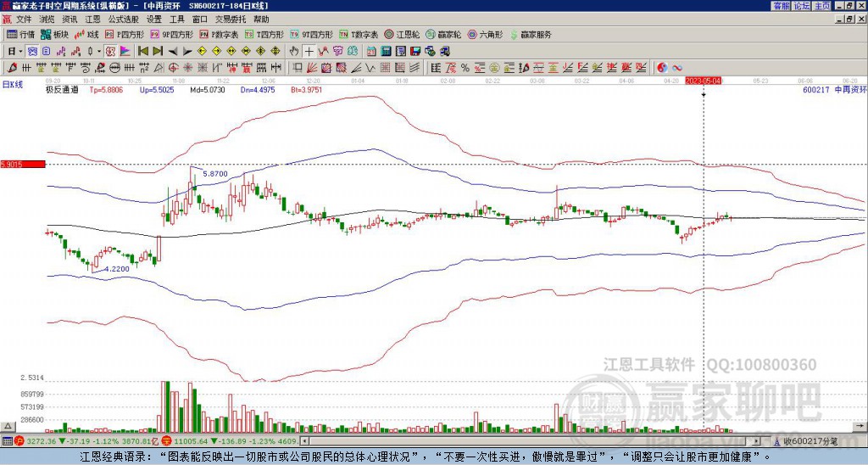The height and width of the screenshot is (465, 868).
Task: Jump to last bar icon
Action: coord(158,52)
